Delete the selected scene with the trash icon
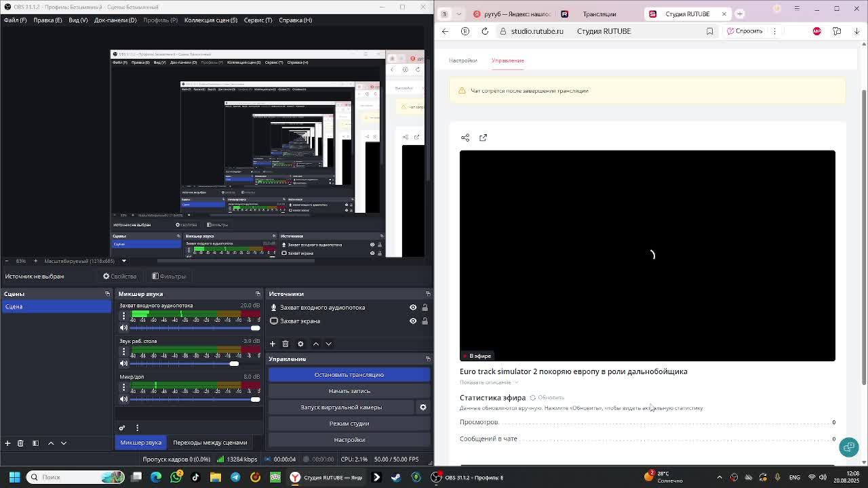 click(x=20, y=443)
